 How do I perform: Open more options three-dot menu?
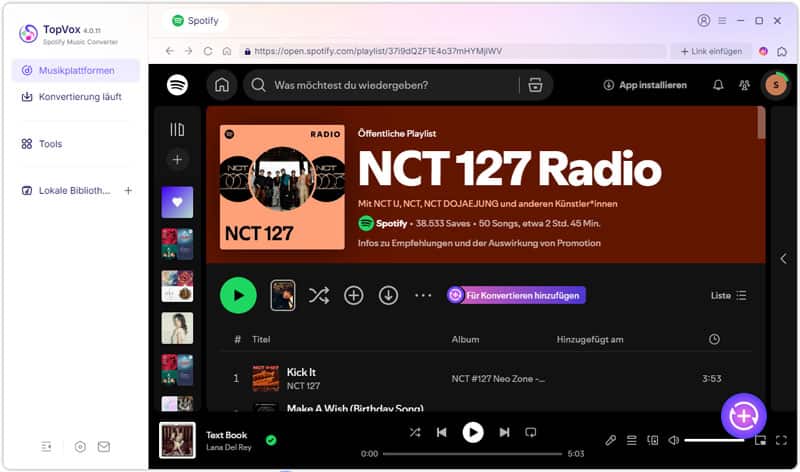[423, 295]
